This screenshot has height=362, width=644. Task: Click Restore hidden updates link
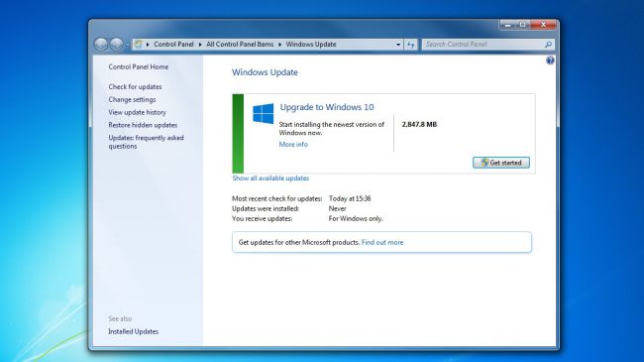[x=143, y=125]
